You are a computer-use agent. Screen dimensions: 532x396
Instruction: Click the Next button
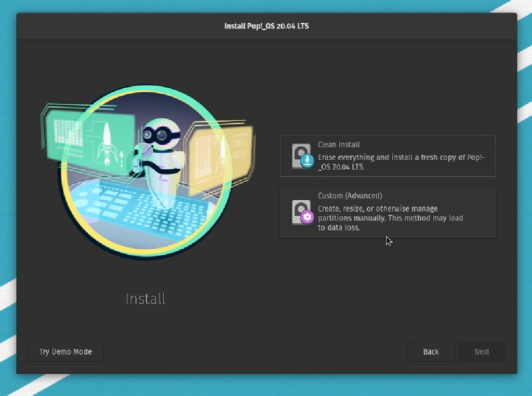(x=481, y=352)
